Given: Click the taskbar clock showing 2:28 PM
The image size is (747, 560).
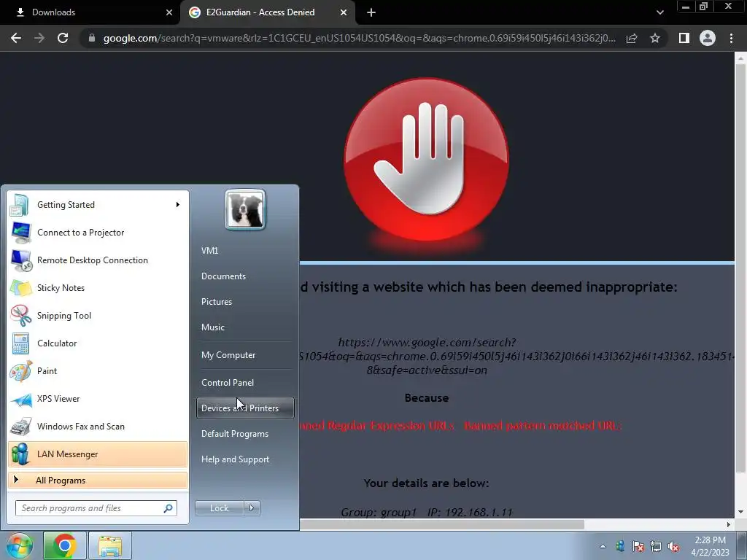Looking at the screenshot, I should point(710,546).
